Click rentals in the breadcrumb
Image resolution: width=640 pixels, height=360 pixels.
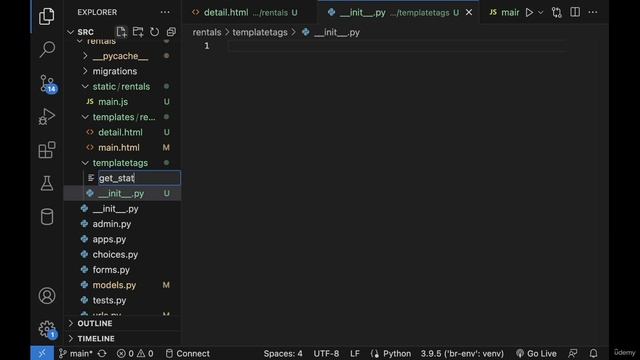207,32
